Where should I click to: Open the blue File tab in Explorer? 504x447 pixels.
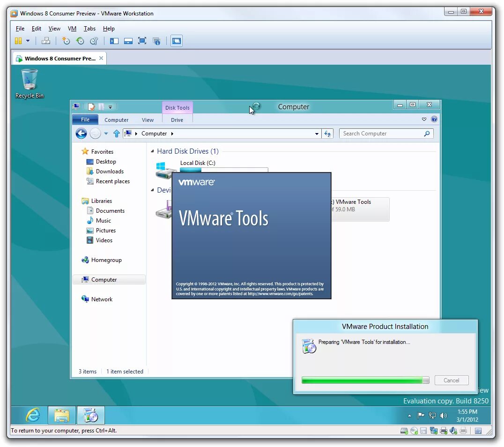[x=85, y=119]
